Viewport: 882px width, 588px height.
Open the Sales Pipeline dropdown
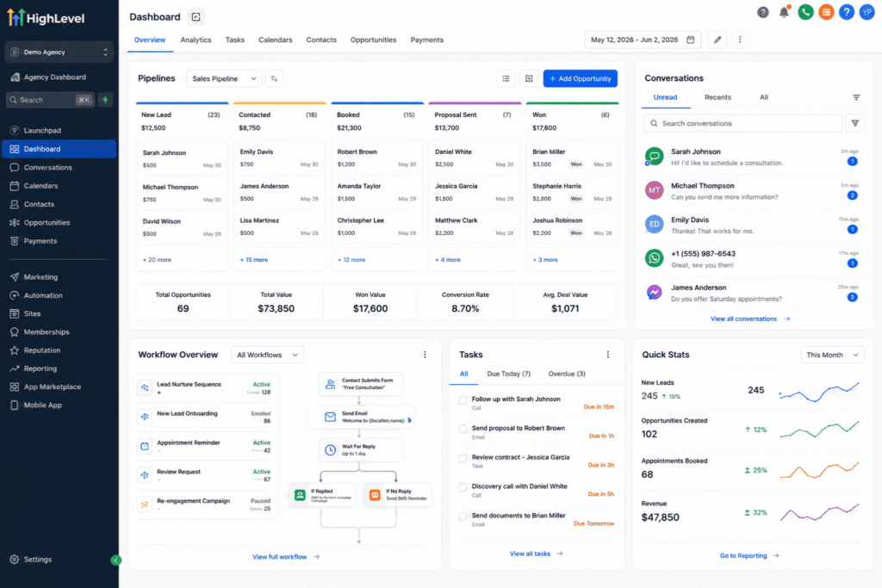tap(224, 78)
